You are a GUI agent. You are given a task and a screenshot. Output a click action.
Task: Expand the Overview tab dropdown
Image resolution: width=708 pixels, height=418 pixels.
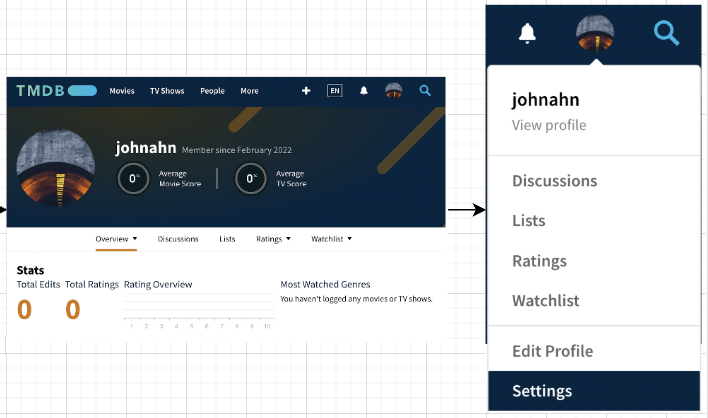pyautogui.click(x=116, y=239)
